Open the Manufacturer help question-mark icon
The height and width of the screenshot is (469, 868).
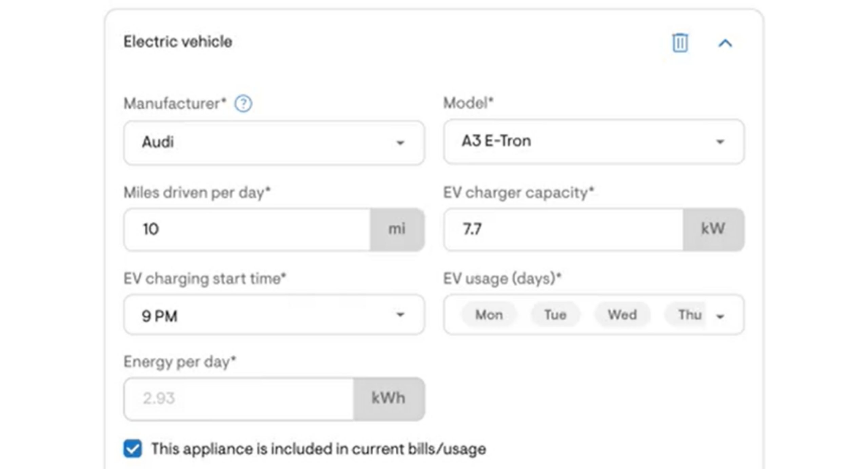click(243, 104)
